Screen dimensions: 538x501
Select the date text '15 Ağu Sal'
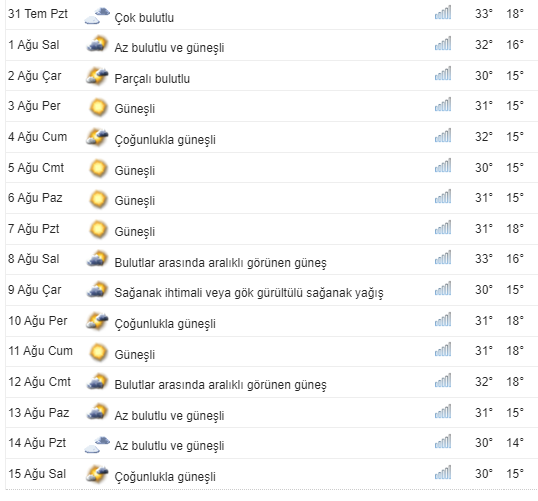pos(37,474)
